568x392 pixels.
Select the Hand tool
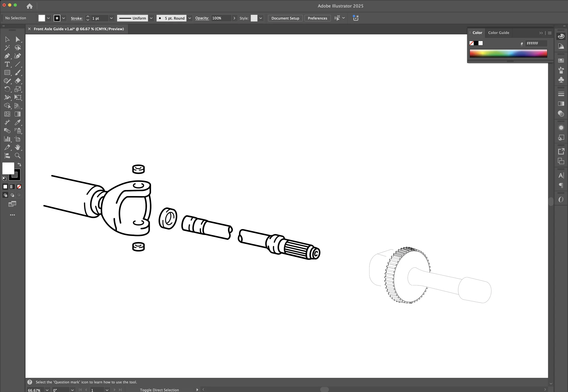(x=18, y=147)
